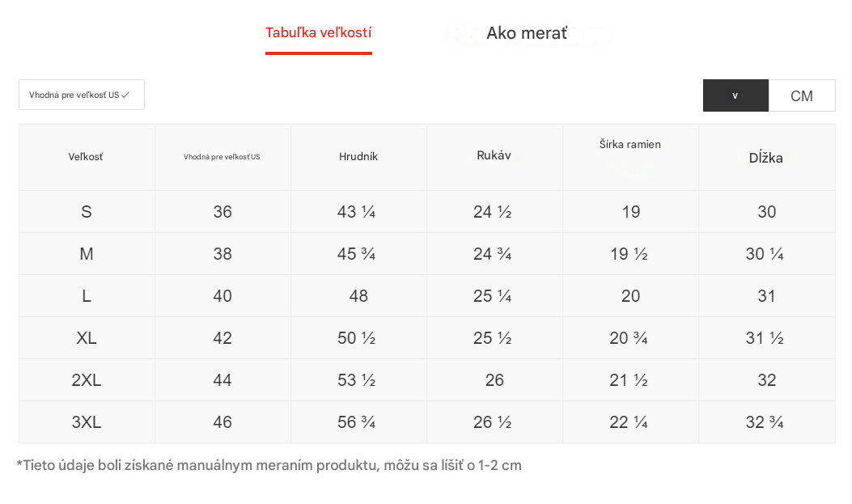Screen dimensions: 852x504
Task: Click the US size 46 cell
Action: 223,422
